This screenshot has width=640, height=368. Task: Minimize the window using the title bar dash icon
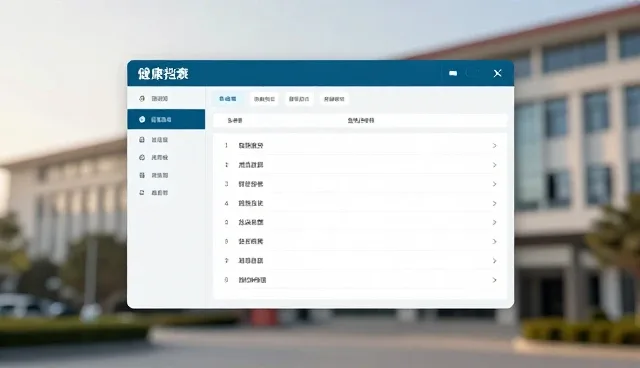click(453, 73)
